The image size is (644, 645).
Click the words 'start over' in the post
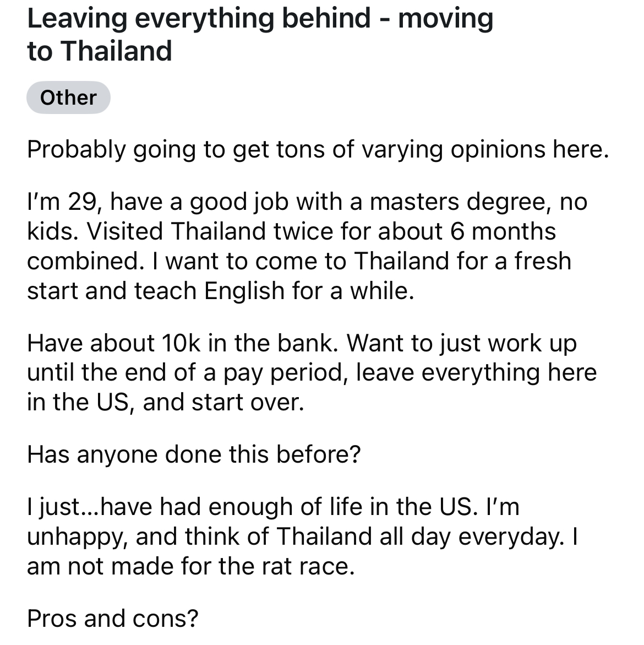click(248, 402)
